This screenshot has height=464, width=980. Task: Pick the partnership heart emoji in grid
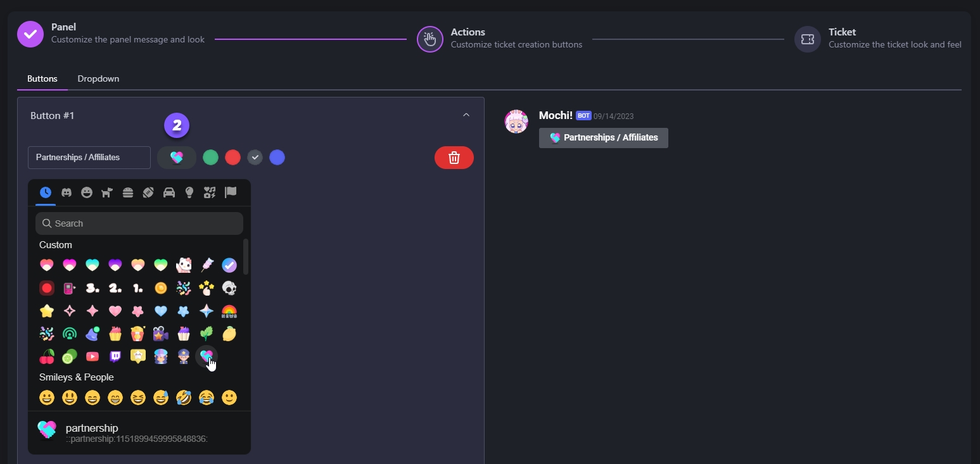click(x=207, y=356)
